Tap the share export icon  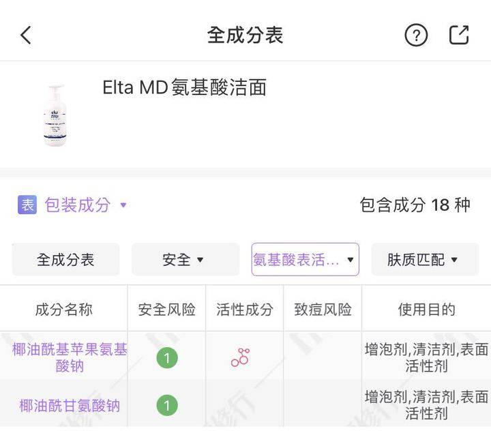[x=459, y=35]
